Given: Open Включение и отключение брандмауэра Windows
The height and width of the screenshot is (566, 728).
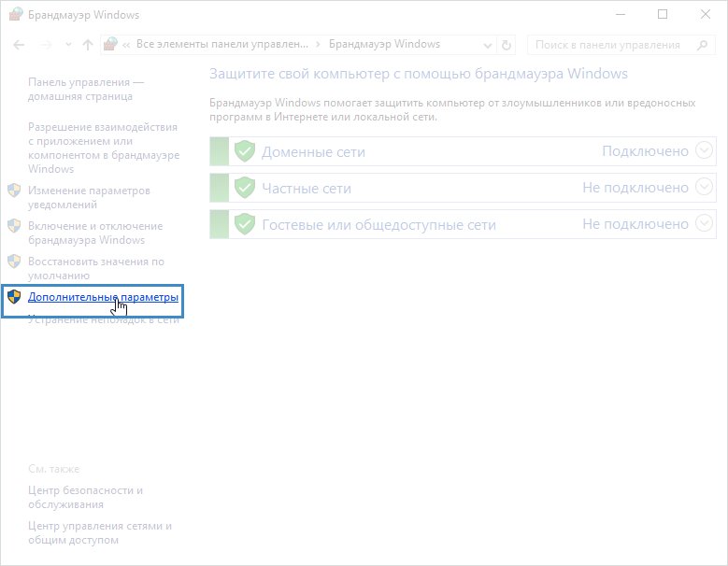Looking at the screenshot, I should point(94,233).
